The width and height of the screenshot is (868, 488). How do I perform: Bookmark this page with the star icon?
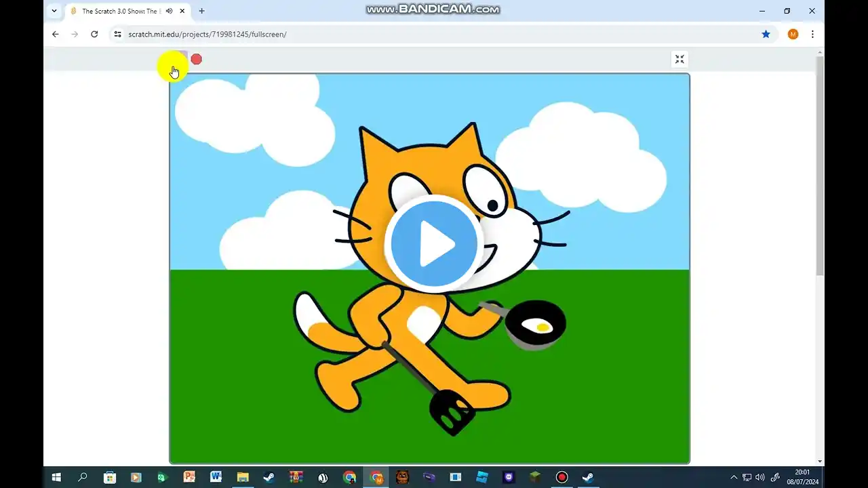tap(766, 34)
